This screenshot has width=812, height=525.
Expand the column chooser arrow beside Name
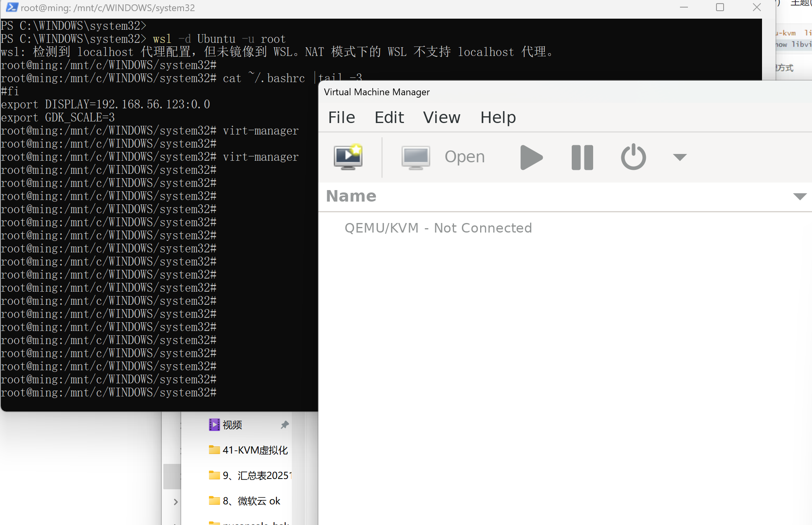(800, 196)
